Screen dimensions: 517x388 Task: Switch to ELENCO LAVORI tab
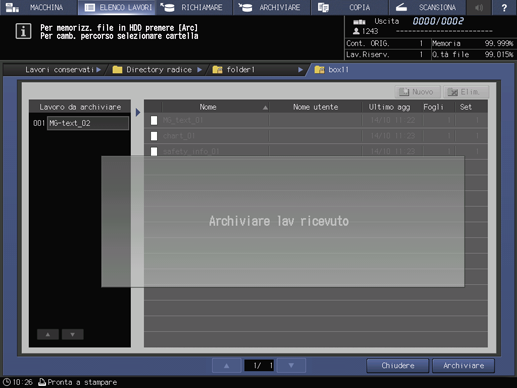117,7
